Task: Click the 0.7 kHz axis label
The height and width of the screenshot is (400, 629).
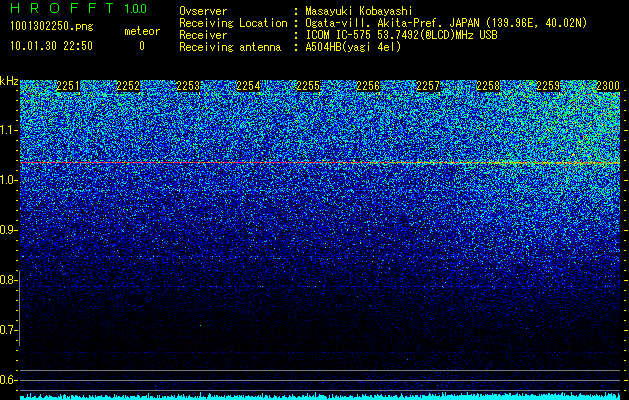Action: point(8,330)
